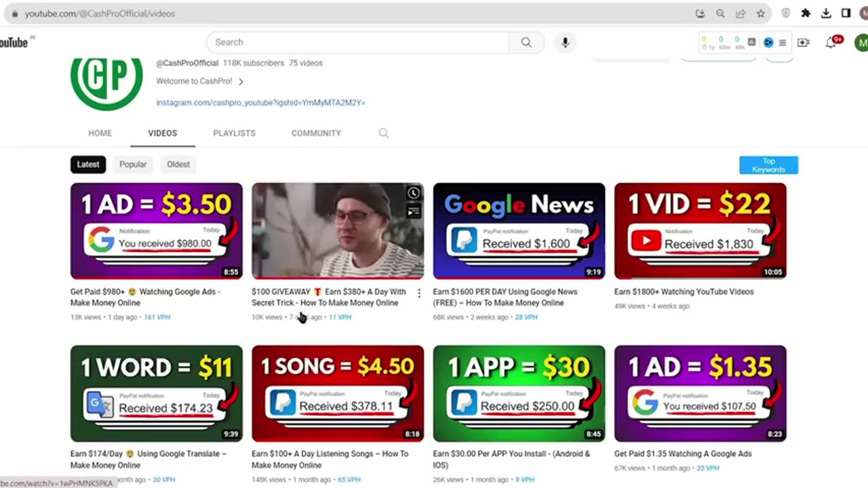
Task: Open the 1 VID = $22 thumbnail
Action: pos(701,230)
